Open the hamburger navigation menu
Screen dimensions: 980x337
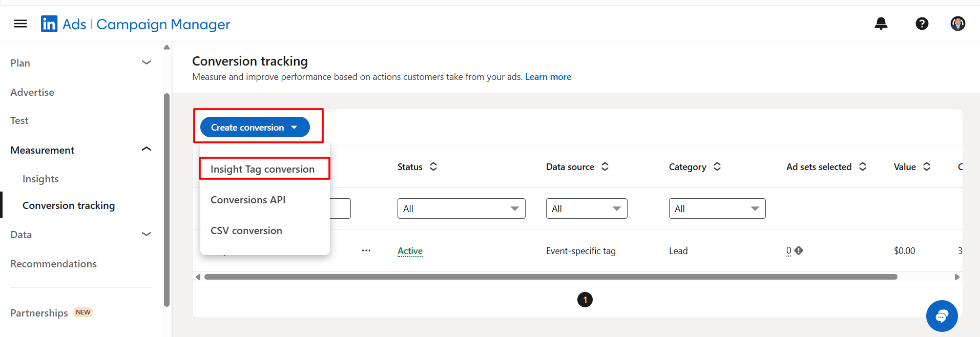20,24
